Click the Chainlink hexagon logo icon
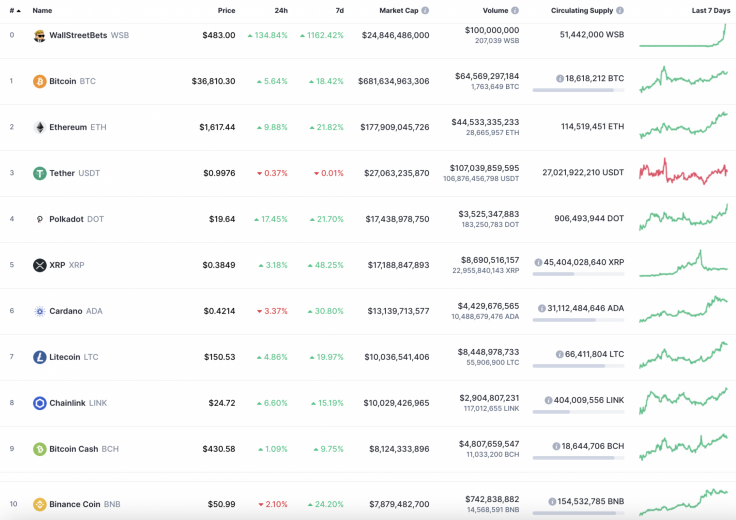 [x=39, y=403]
